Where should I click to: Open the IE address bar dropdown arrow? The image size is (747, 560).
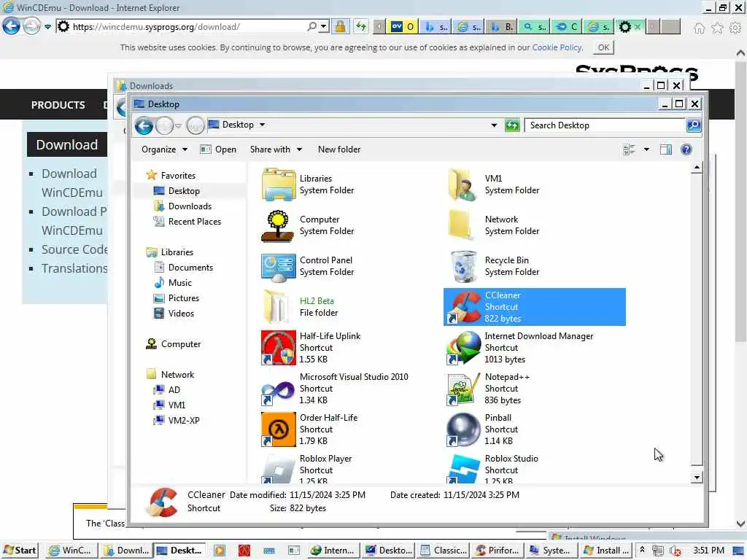(324, 27)
